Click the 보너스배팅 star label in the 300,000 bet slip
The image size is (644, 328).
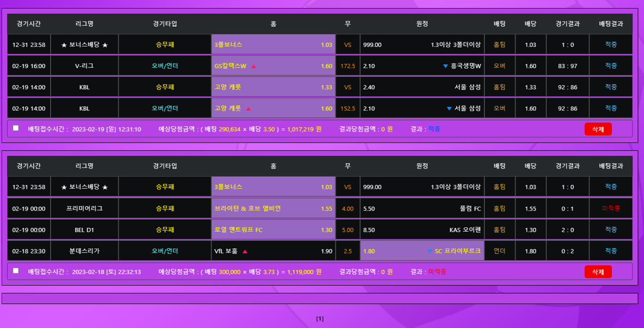tap(84, 187)
